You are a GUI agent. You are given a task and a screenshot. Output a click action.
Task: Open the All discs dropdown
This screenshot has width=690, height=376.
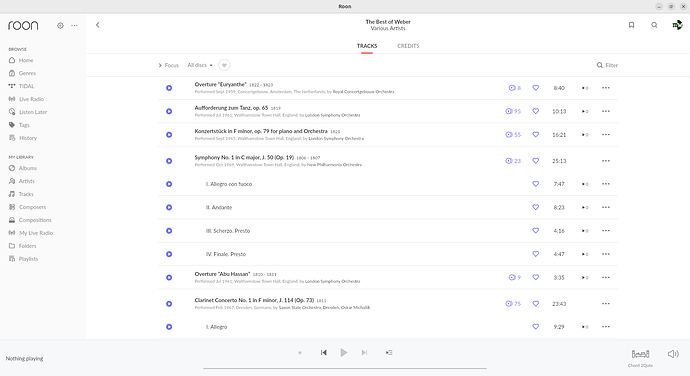200,65
